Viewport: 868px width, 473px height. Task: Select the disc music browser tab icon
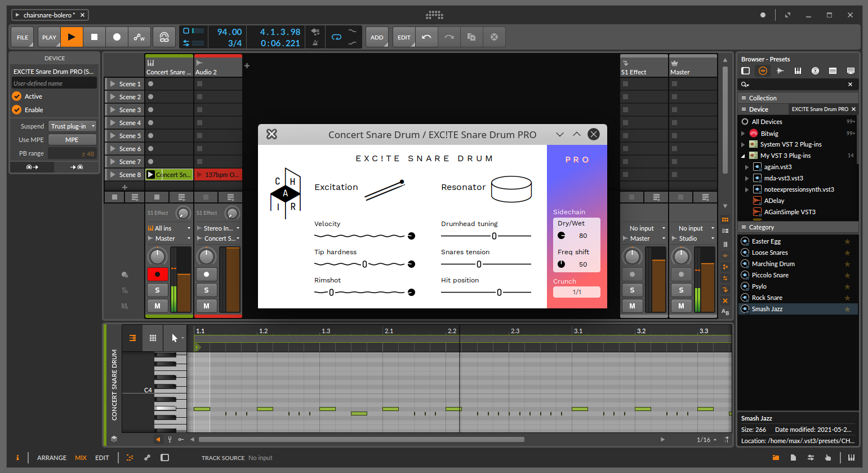tap(815, 70)
